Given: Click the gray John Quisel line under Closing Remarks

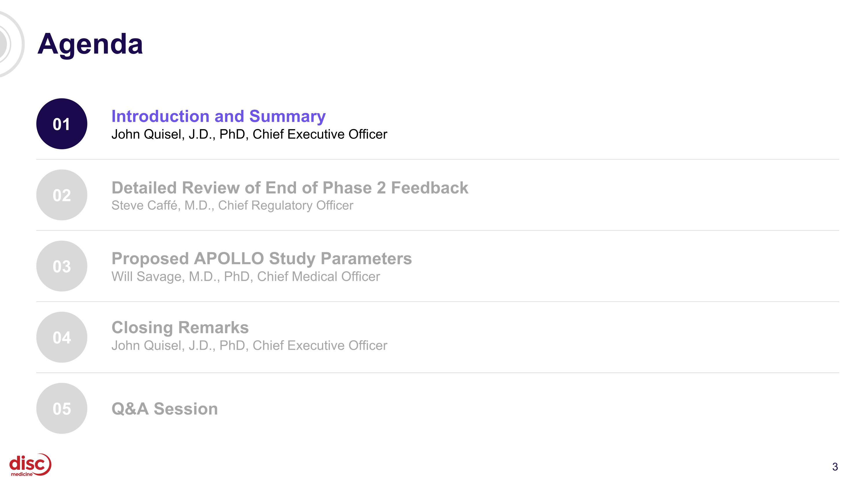Looking at the screenshot, I should coord(249,346).
